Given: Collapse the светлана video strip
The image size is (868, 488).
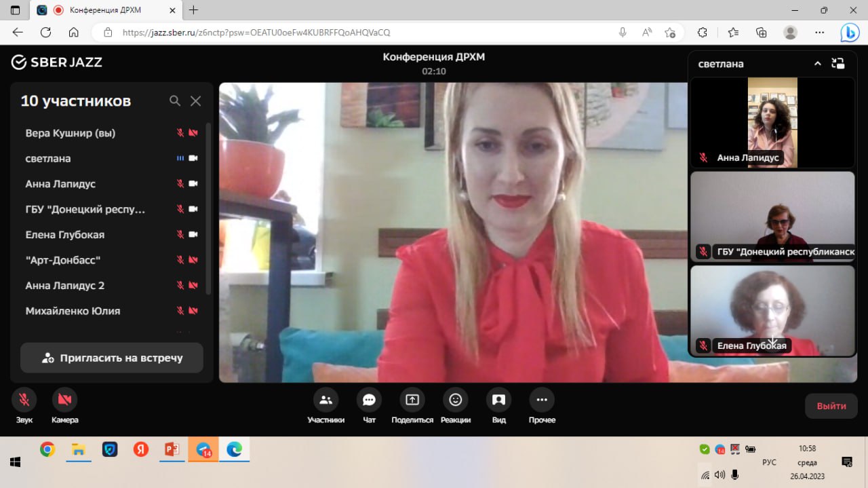Looking at the screenshot, I should coord(818,64).
